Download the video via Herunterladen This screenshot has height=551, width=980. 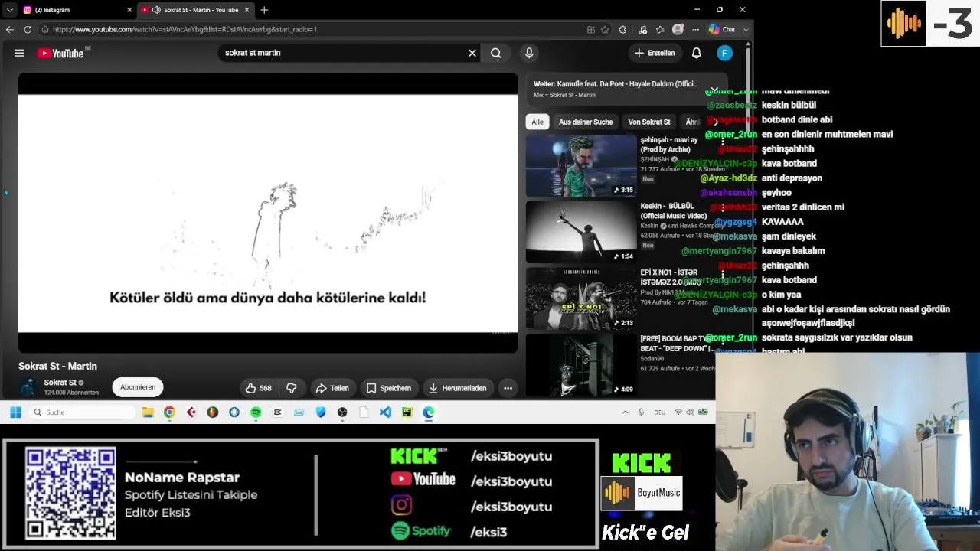point(458,388)
